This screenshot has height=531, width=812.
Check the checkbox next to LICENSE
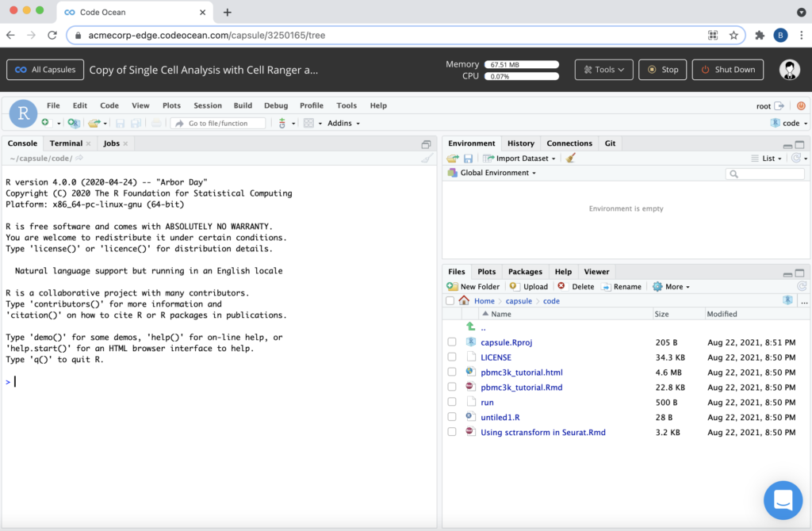click(x=452, y=357)
